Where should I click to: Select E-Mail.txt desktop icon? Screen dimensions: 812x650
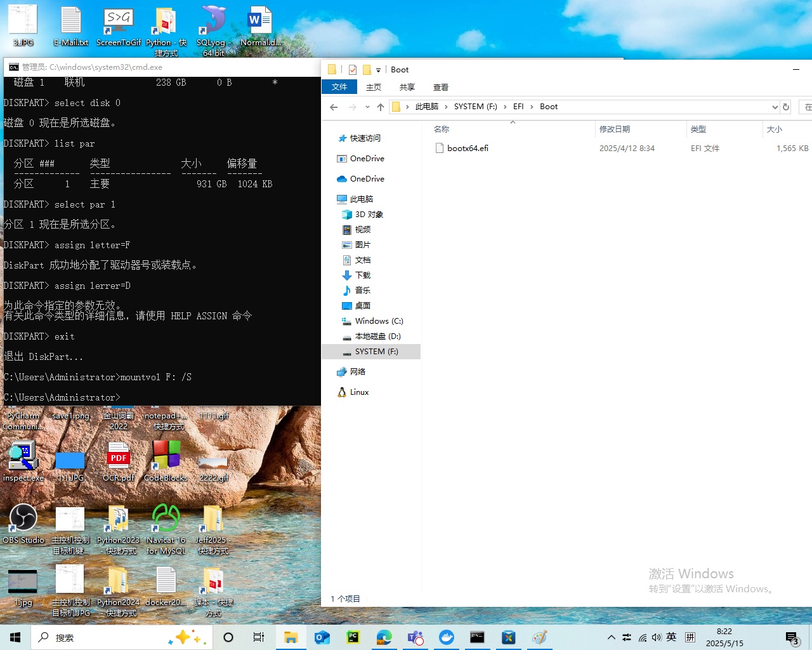(71, 27)
